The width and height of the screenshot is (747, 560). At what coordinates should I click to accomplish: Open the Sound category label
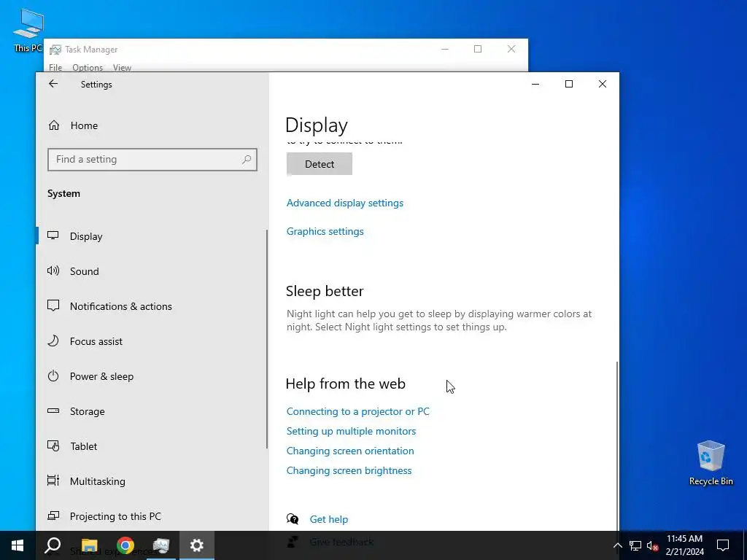pos(85,271)
